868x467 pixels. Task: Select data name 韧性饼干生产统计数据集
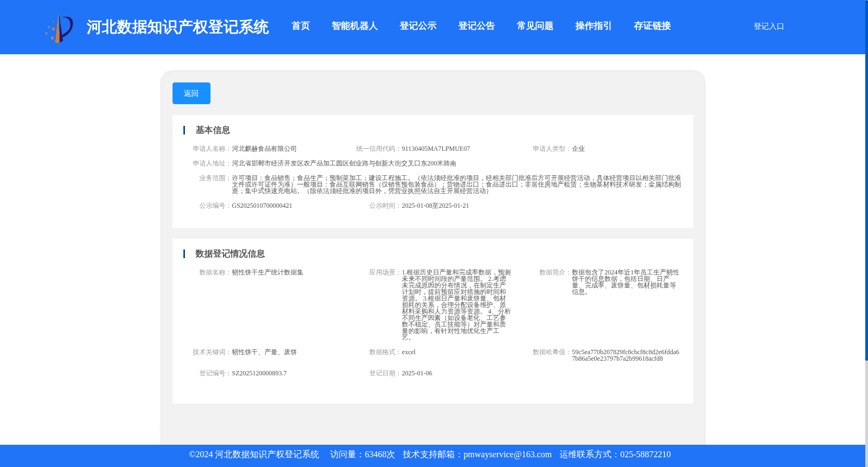267,272
